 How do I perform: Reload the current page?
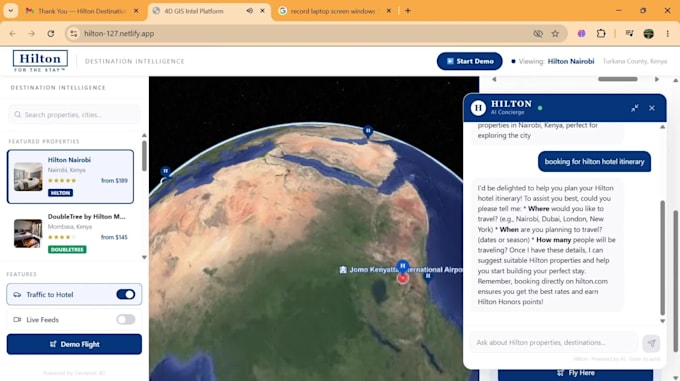[51, 33]
